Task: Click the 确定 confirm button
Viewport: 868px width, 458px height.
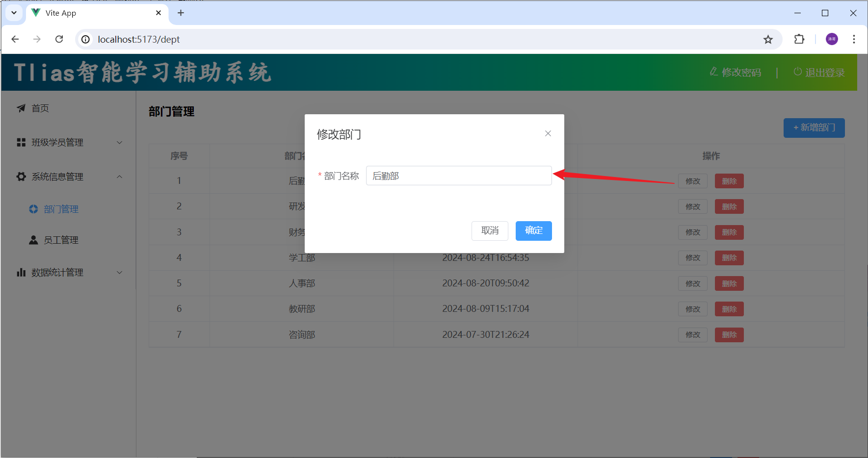Action: click(x=533, y=230)
